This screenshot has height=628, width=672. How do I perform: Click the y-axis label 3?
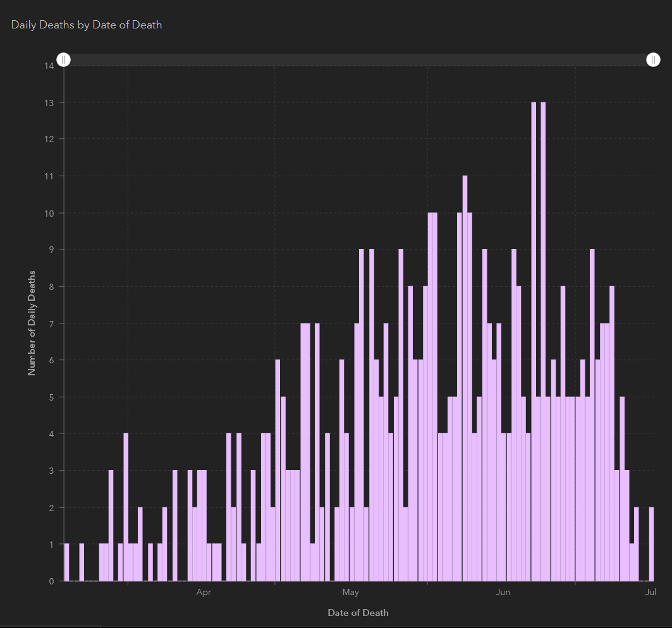click(x=51, y=471)
